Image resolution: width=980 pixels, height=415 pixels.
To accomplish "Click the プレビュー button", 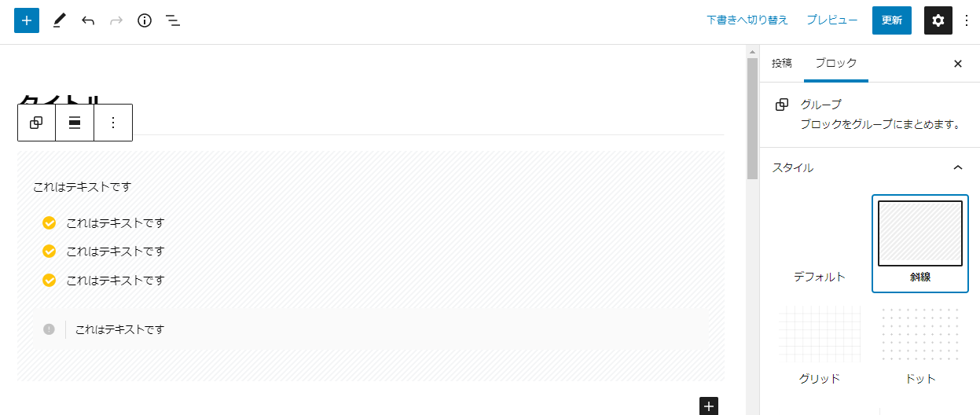I will pos(832,20).
